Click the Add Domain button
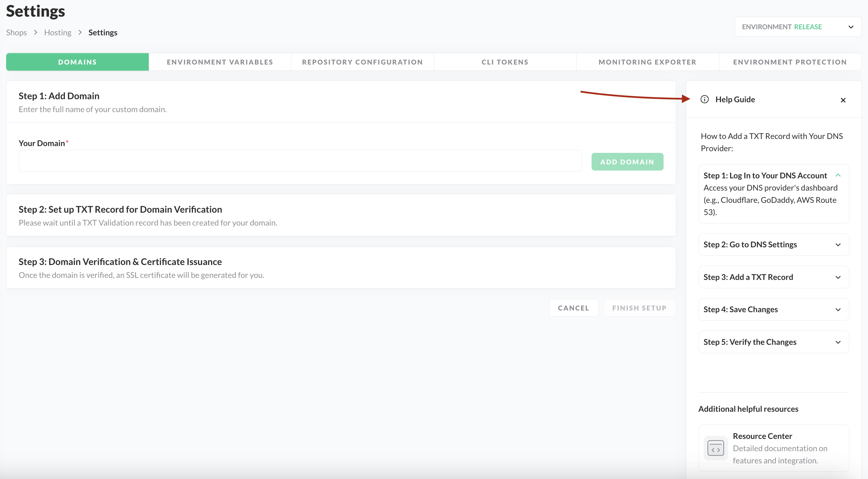 click(x=627, y=162)
